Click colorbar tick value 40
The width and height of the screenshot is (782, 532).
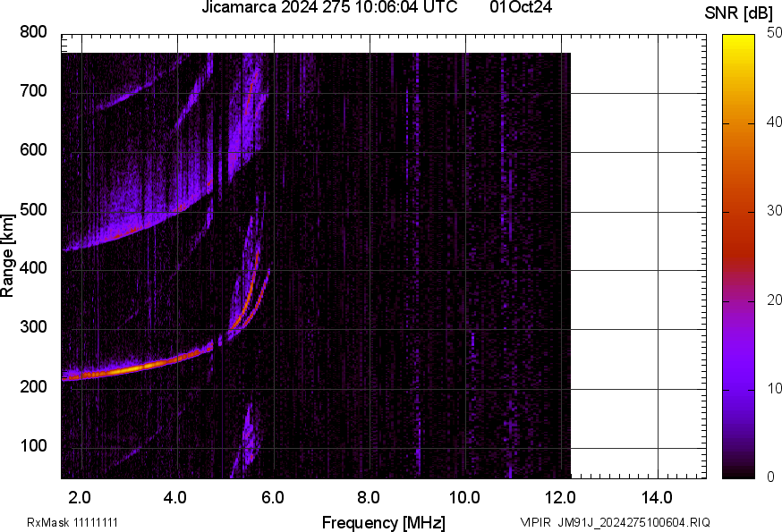(774, 122)
